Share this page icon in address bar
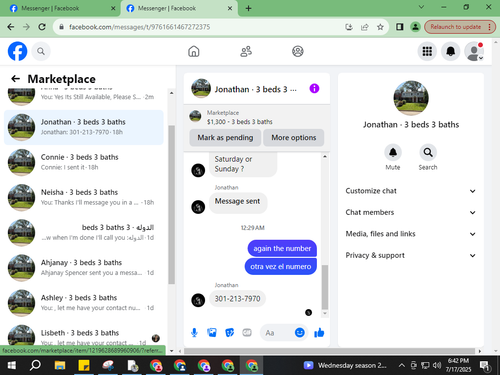500x375 pixels. click(x=365, y=27)
